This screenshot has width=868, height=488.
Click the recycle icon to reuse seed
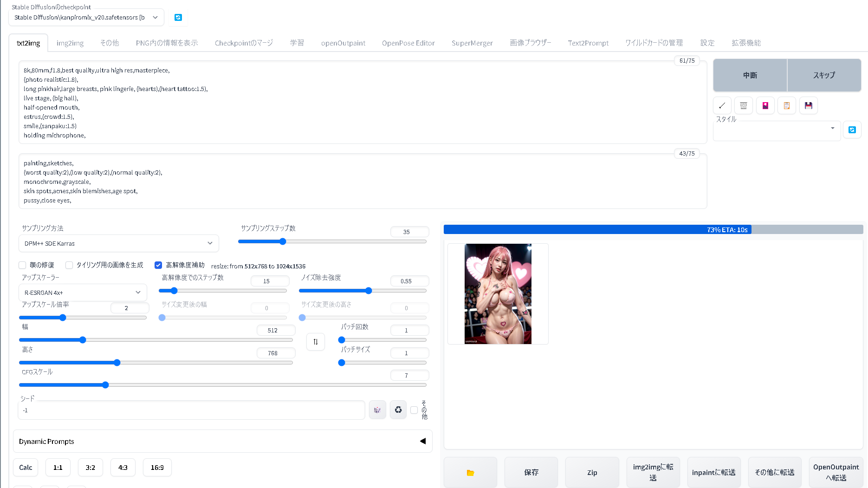(398, 410)
